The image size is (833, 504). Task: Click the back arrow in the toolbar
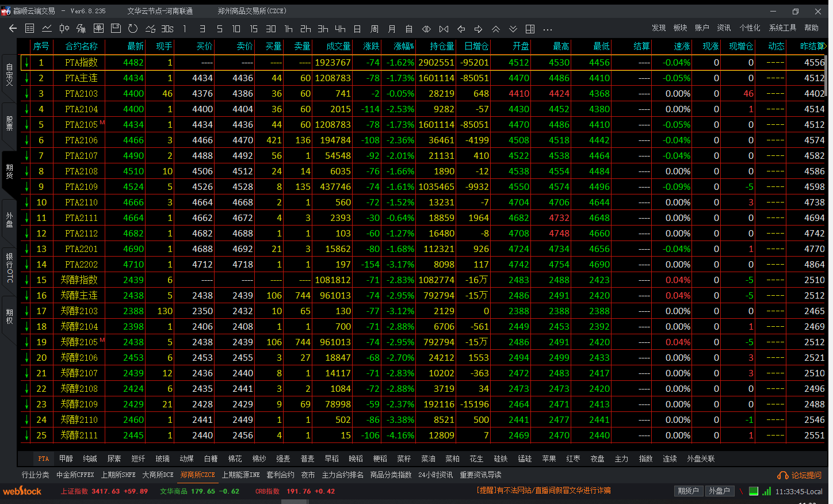pos(13,28)
